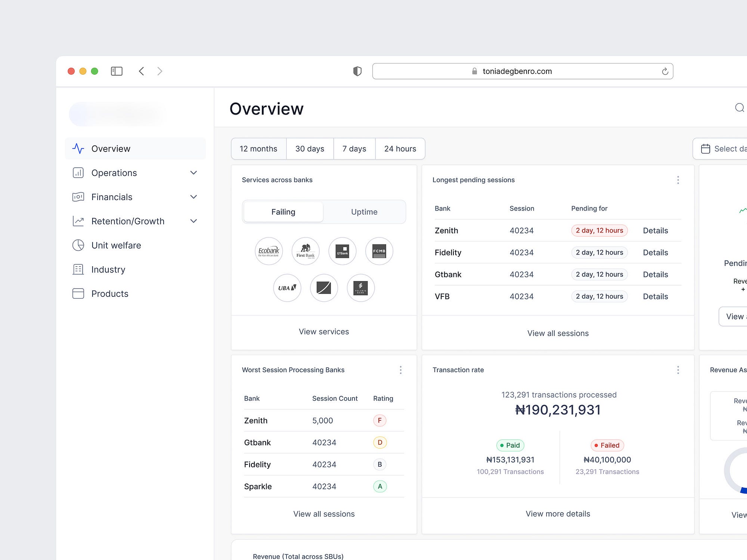
Task: Click the Ecobank logo icon
Action: tap(269, 251)
